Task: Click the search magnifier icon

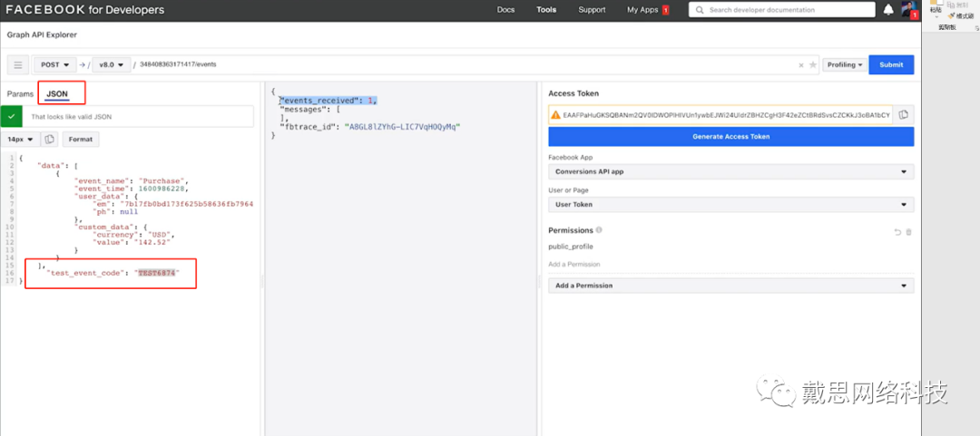Action: pyautogui.click(x=699, y=10)
